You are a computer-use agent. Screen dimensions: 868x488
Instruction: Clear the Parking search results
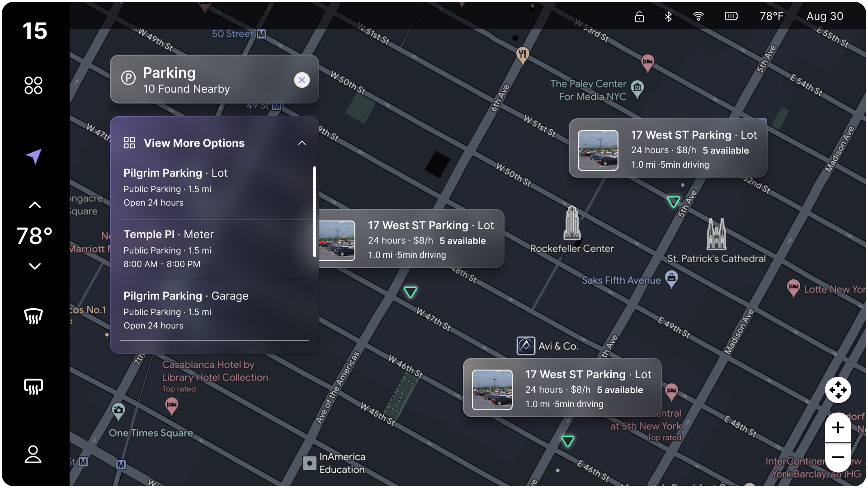tap(302, 80)
